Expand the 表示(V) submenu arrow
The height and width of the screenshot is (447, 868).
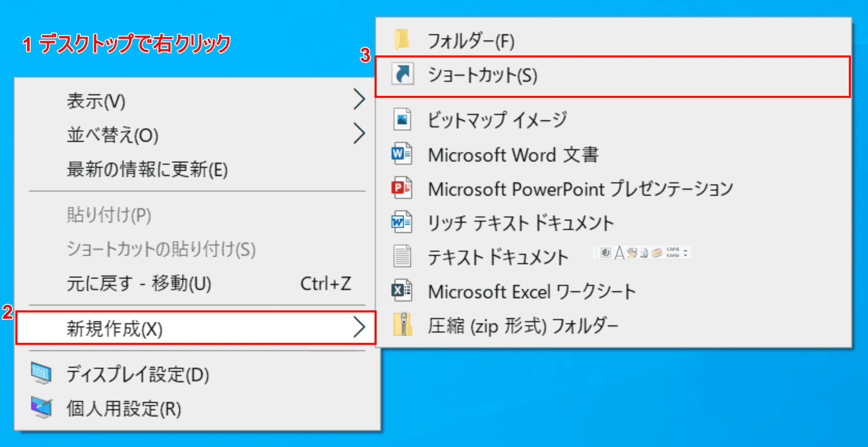click(359, 100)
